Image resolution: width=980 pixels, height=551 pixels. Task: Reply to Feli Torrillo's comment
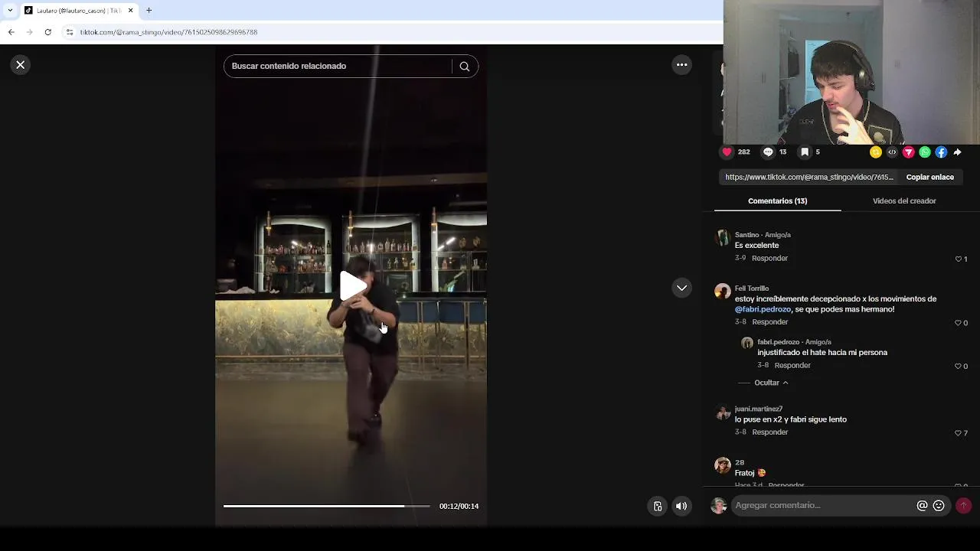point(769,322)
